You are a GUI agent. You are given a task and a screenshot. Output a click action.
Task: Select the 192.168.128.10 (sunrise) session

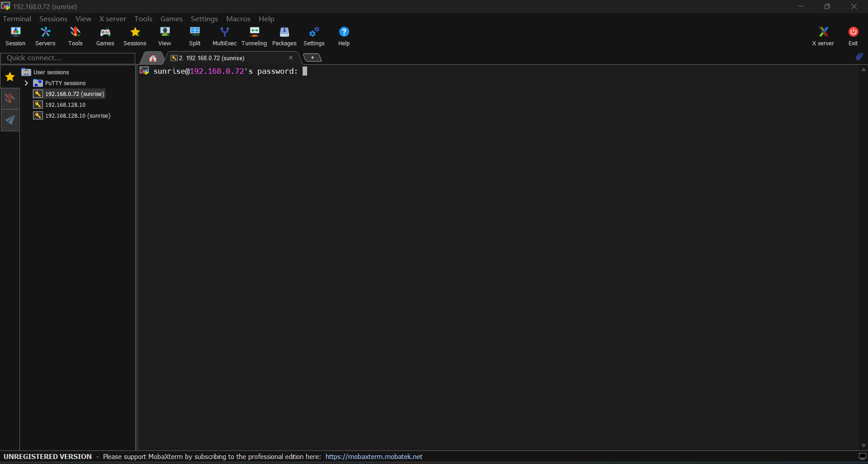point(77,116)
